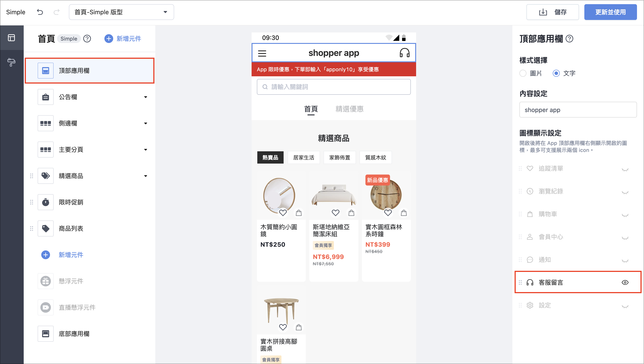
Task: Click 新增元件 below 商品列表
Action: point(62,255)
